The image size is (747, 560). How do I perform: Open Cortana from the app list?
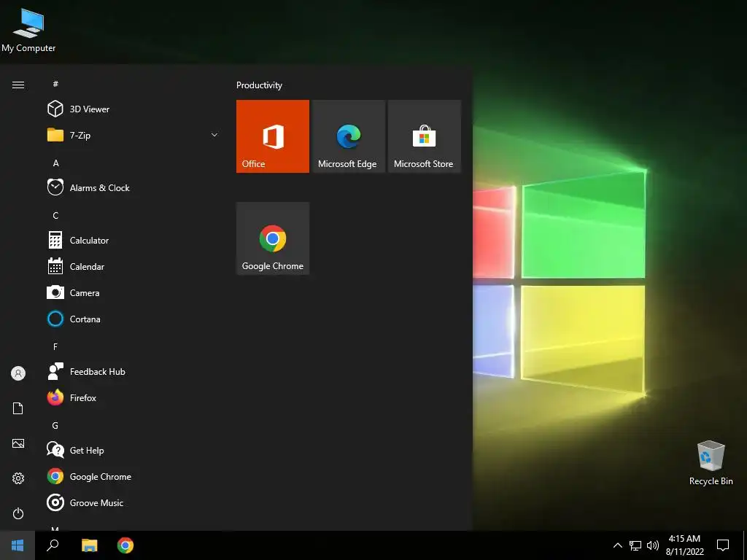tap(133, 319)
